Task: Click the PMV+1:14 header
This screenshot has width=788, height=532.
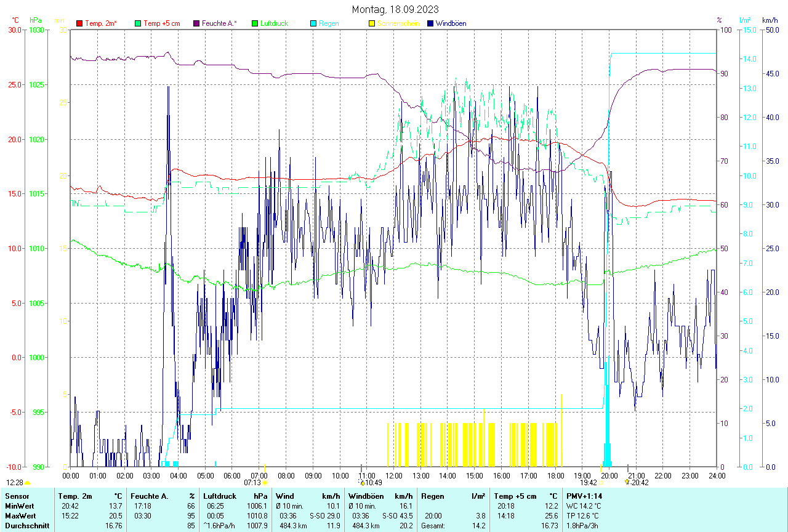Action: (x=584, y=496)
